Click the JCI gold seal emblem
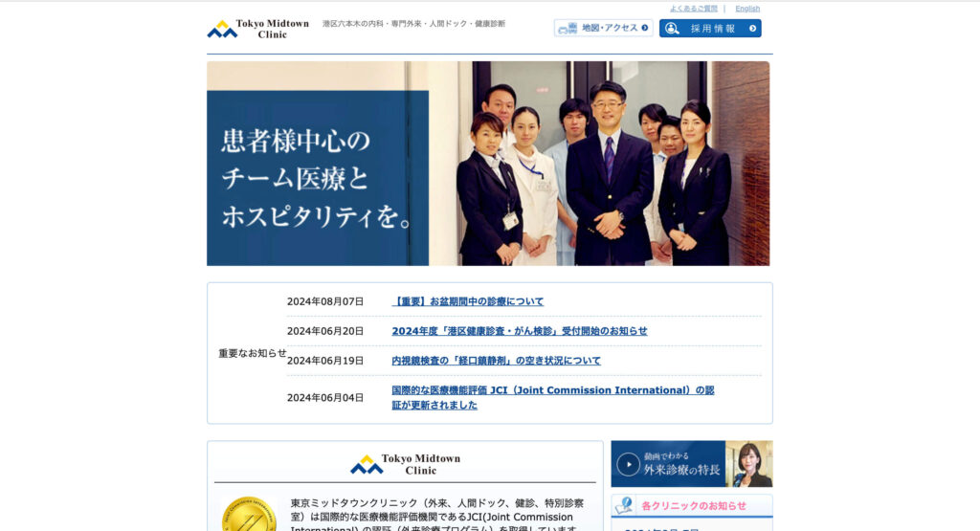Image resolution: width=980 pixels, height=531 pixels. click(249, 515)
